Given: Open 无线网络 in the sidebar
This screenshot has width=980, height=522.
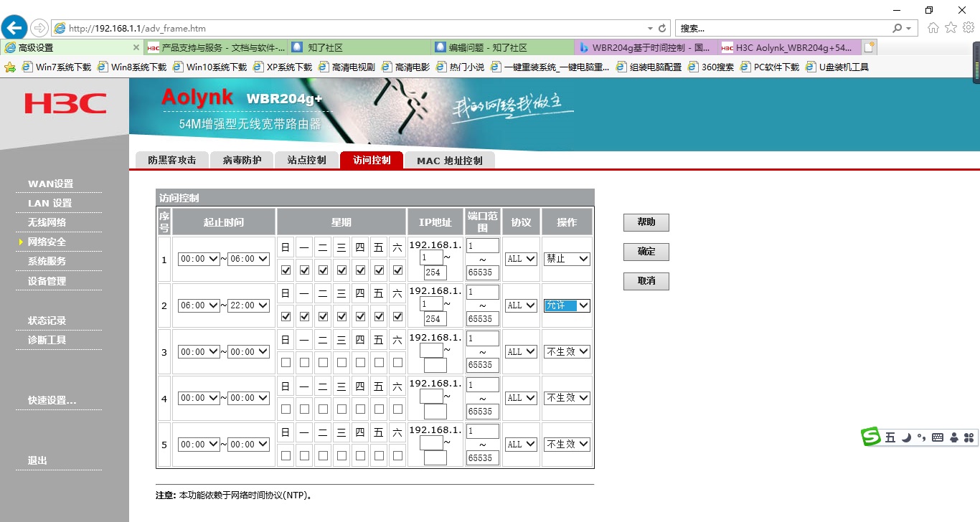Looking at the screenshot, I should [x=47, y=222].
